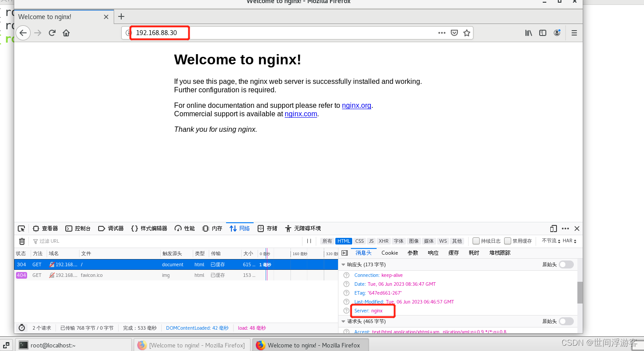Toggle the 图像 images filter

point(414,241)
